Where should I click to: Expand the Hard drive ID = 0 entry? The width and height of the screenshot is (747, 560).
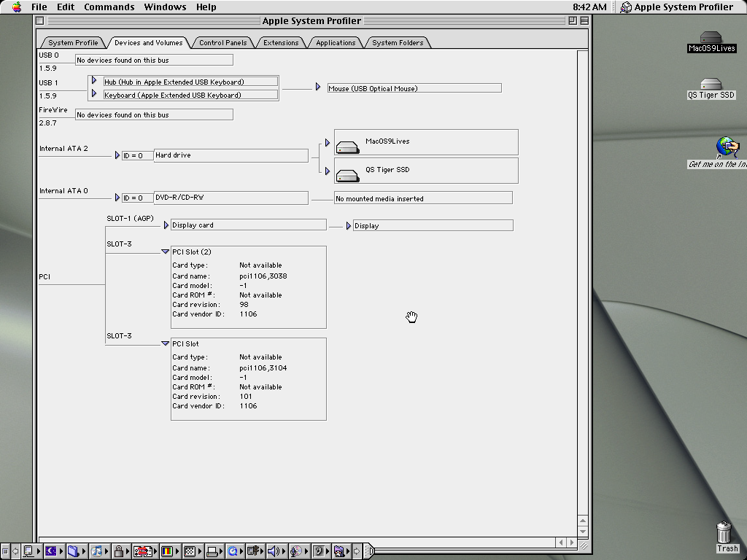[117, 155]
